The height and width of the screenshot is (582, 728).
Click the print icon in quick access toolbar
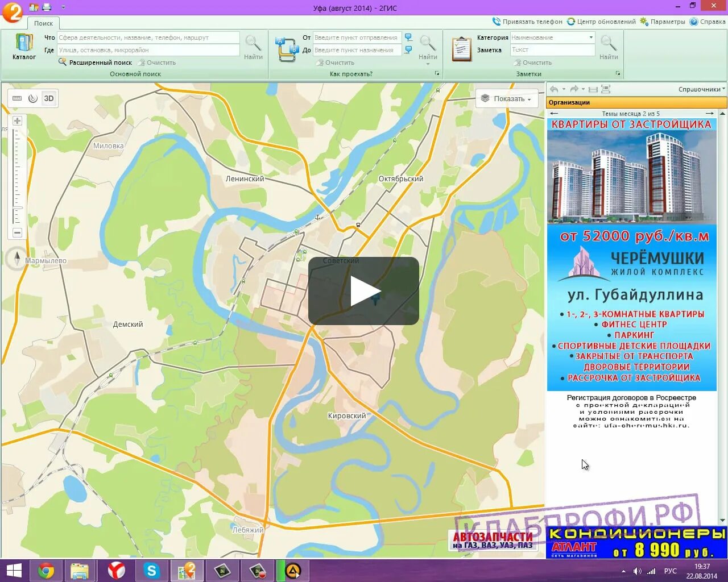click(x=47, y=7)
